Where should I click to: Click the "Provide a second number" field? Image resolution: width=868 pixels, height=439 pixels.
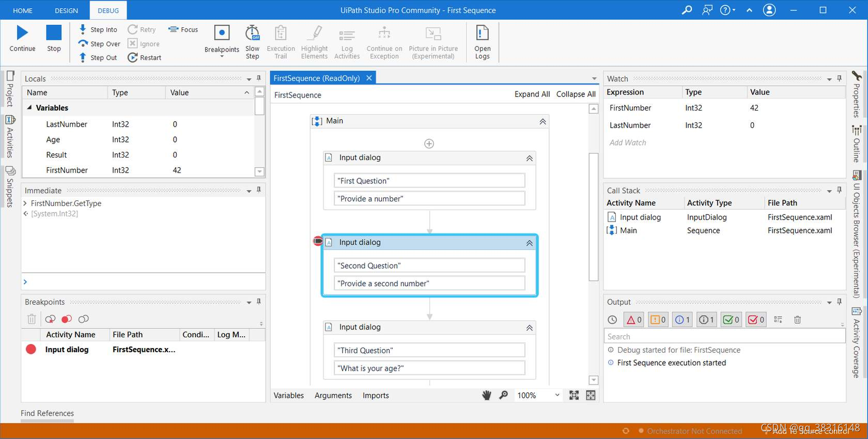[429, 283]
